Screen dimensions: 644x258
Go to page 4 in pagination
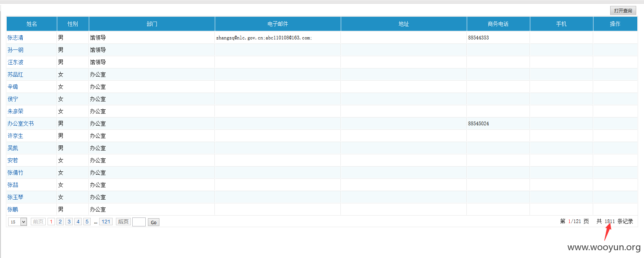tap(78, 222)
